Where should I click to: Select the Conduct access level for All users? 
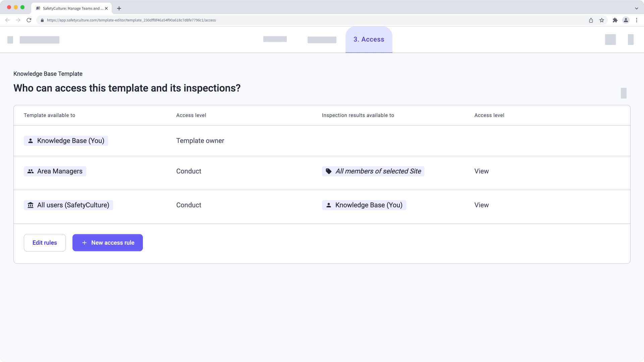pos(189,205)
